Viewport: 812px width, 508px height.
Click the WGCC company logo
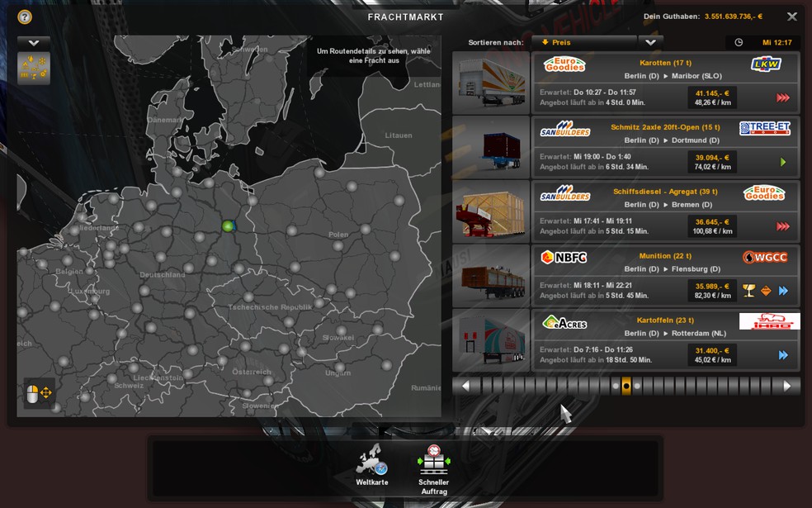[765, 257]
